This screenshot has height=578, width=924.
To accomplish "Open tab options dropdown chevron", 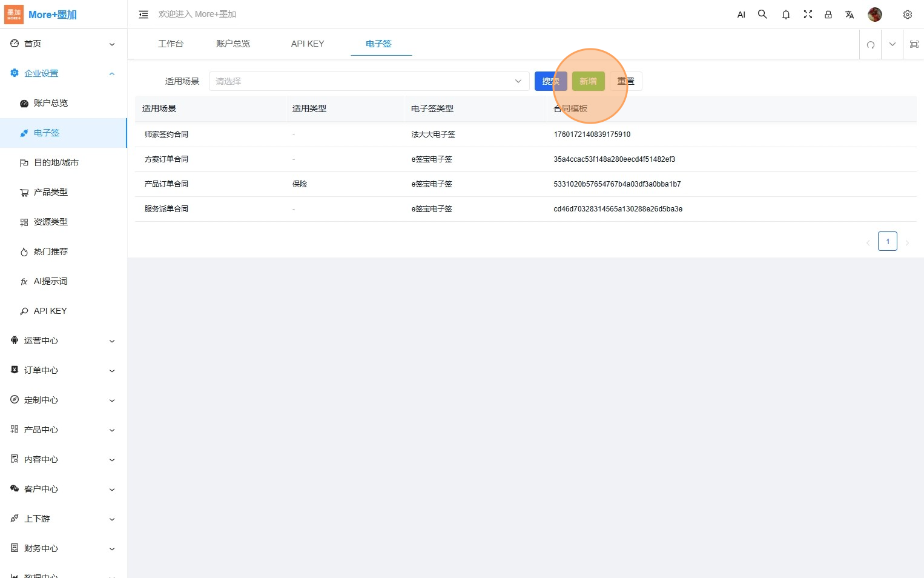I will click(892, 44).
